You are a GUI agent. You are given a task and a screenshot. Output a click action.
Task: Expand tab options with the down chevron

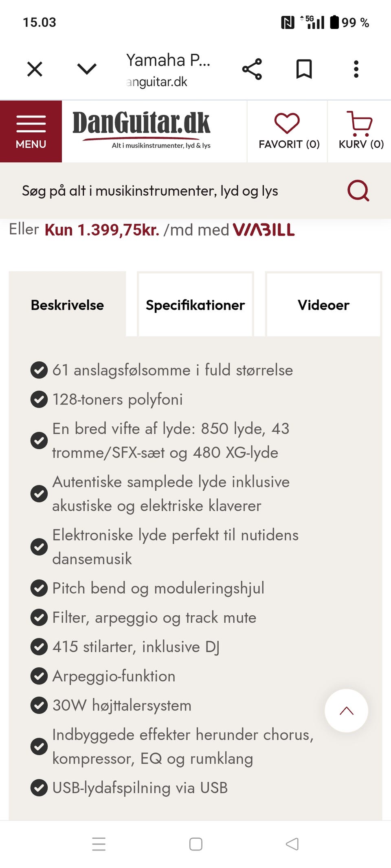[84, 68]
